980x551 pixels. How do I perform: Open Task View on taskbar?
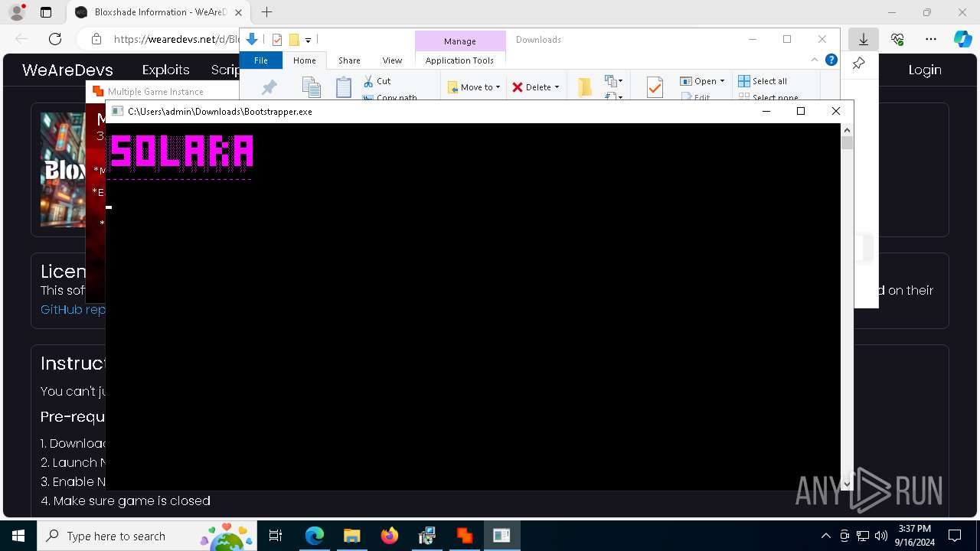pyautogui.click(x=276, y=536)
